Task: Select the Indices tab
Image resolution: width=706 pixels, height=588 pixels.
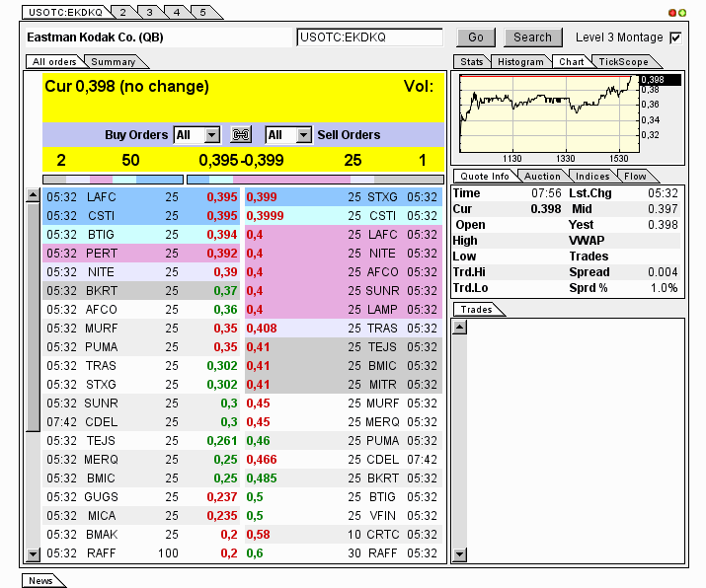Action: point(592,176)
